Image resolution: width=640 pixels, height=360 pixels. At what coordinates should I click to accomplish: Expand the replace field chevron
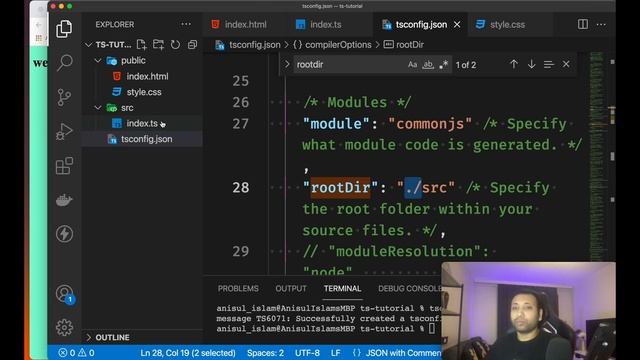tap(287, 64)
